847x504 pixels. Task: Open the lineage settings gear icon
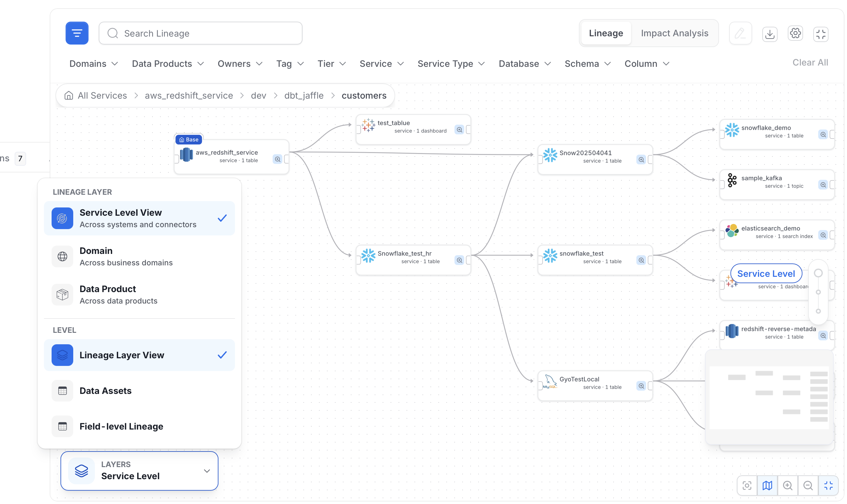tap(795, 33)
